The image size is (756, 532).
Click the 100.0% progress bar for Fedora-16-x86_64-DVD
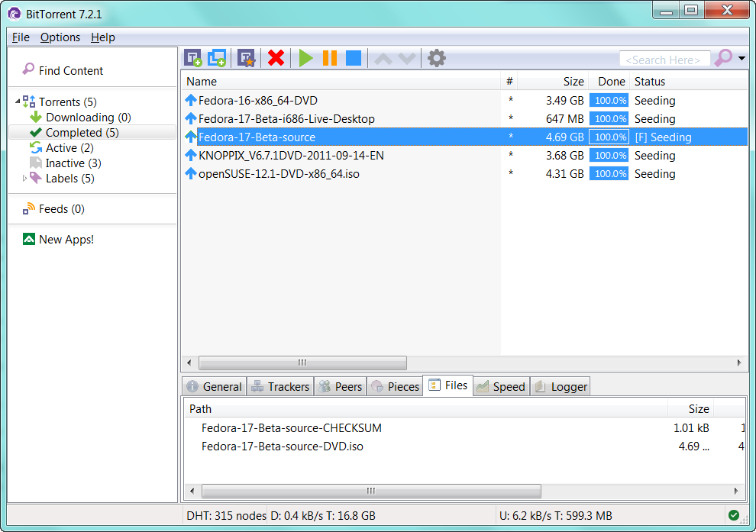pyautogui.click(x=609, y=100)
